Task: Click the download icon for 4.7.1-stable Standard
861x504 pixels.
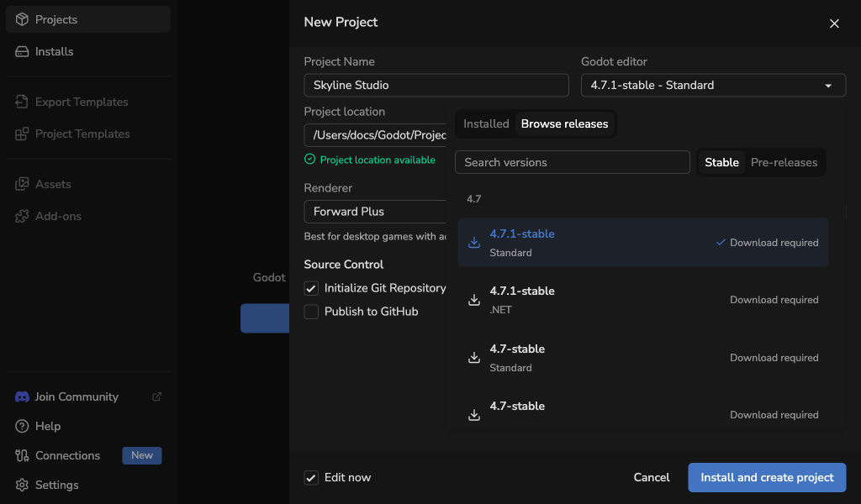Action: tap(474, 243)
